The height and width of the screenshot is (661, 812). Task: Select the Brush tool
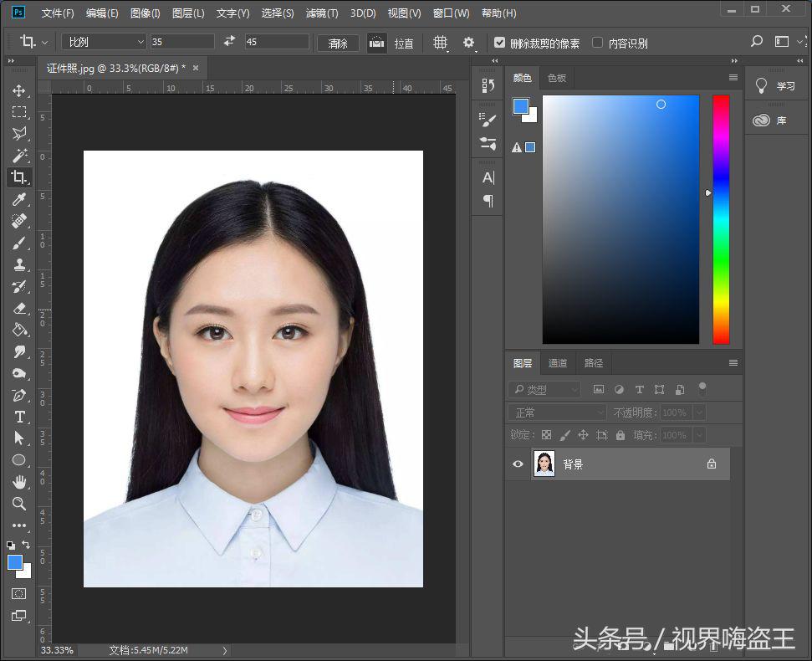click(19, 243)
